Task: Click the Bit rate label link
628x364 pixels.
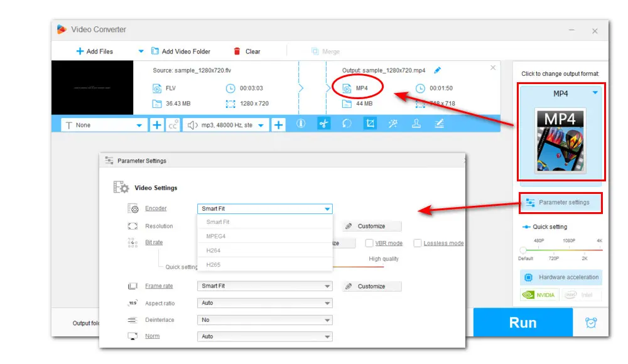Action: (154, 242)
